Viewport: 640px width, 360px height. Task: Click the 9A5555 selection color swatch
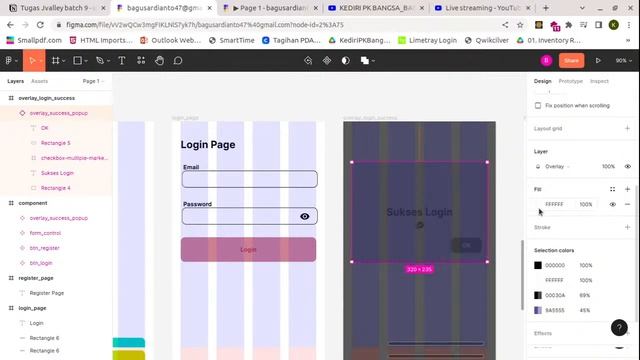pos(538,310)
